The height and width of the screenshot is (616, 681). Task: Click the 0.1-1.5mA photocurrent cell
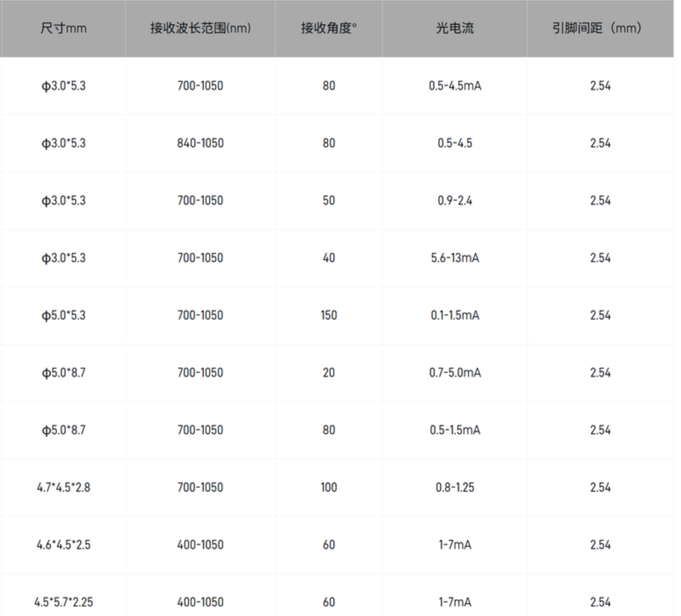455,316
